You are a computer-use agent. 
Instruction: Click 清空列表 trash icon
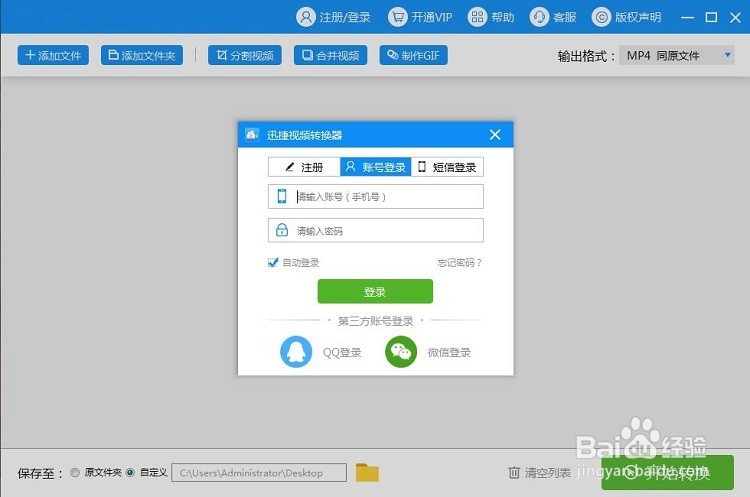tap(514, 473)
